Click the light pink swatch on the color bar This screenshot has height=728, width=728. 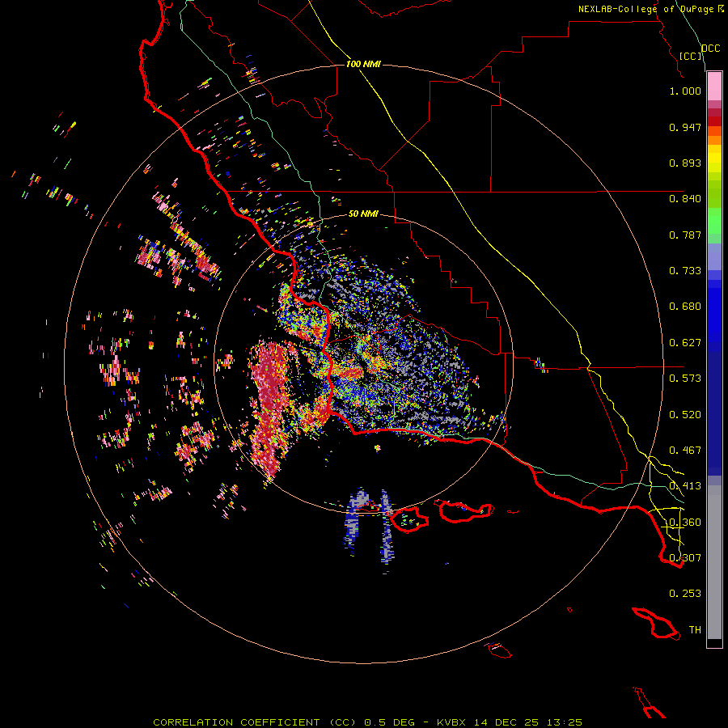[x=714, y=86]
